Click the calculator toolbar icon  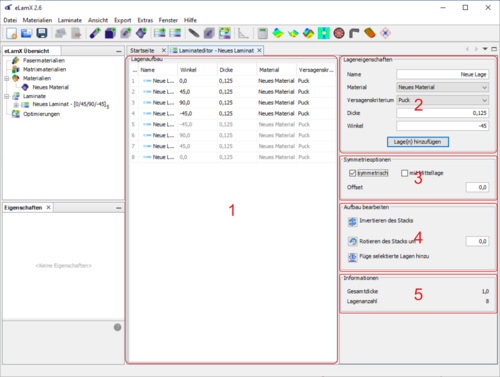(x=263, y=33)
